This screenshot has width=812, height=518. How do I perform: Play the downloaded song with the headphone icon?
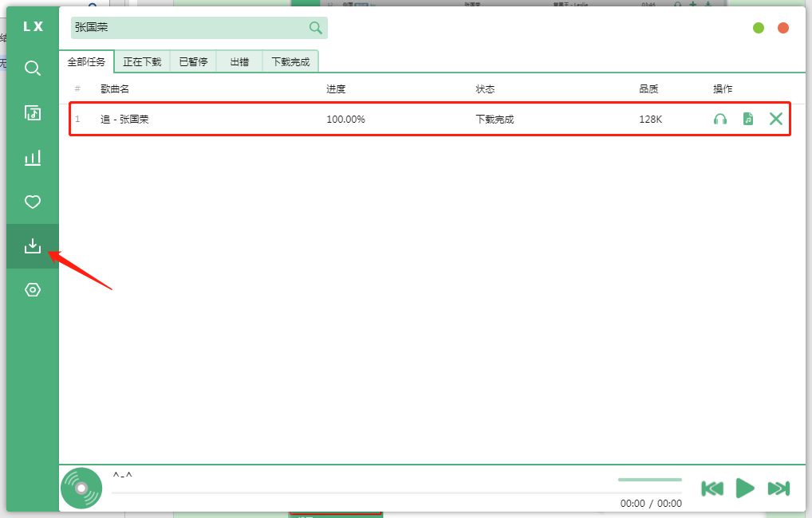720,118
